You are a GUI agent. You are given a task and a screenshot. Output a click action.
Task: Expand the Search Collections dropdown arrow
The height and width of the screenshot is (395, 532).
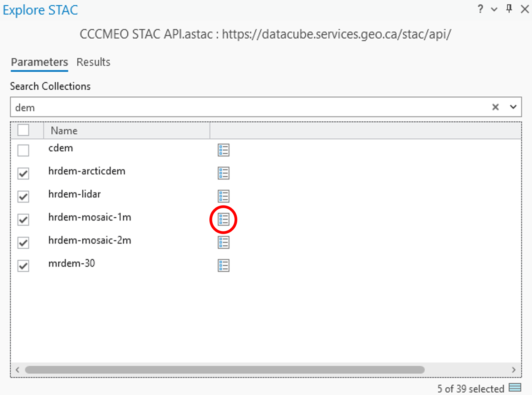(x=513, y=107)
